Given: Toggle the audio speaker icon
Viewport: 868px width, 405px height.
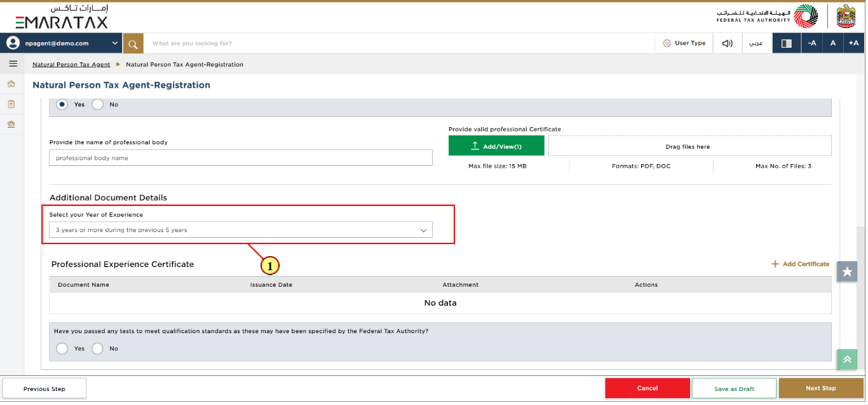Looking at the screenshot, I should tap(727, 43).
